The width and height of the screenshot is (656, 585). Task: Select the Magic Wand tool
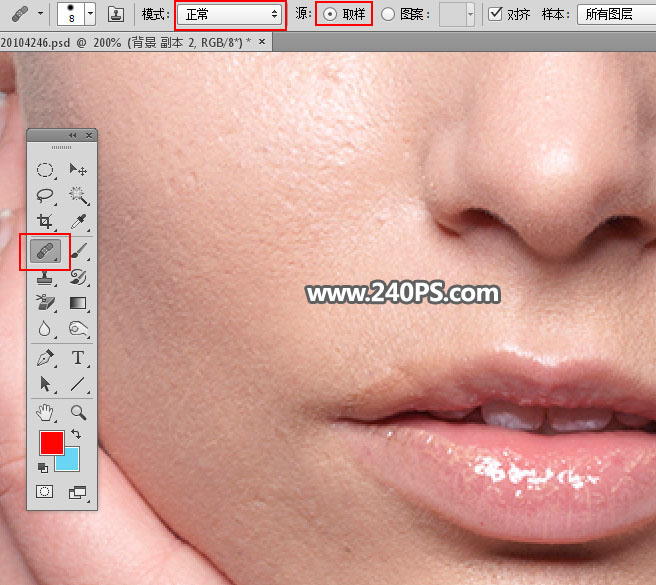coord(79,196)
